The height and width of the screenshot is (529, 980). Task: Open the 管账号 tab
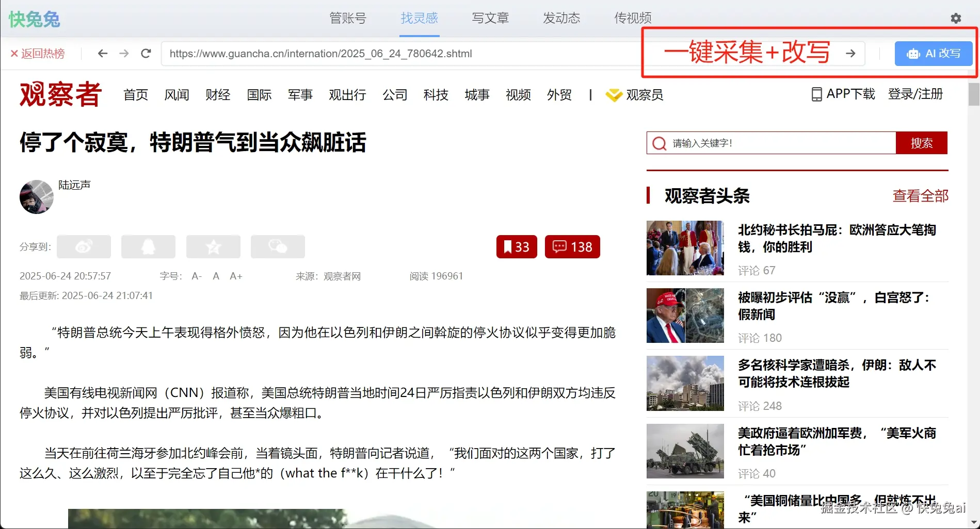[347, 18]
